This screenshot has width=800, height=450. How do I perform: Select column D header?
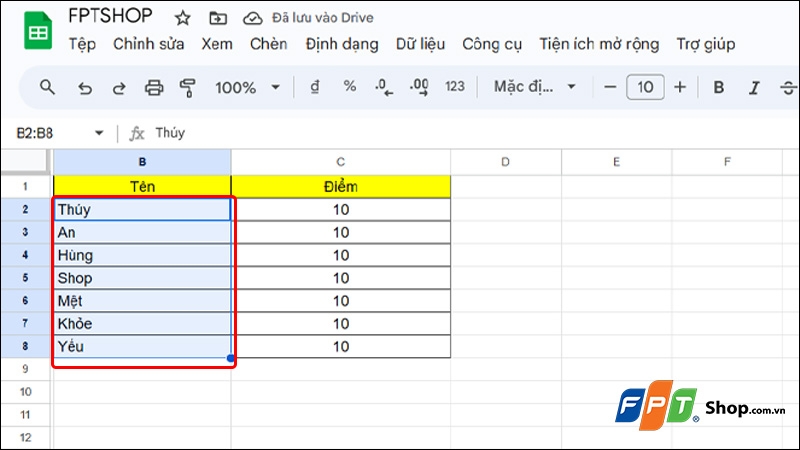click(505, 162)
